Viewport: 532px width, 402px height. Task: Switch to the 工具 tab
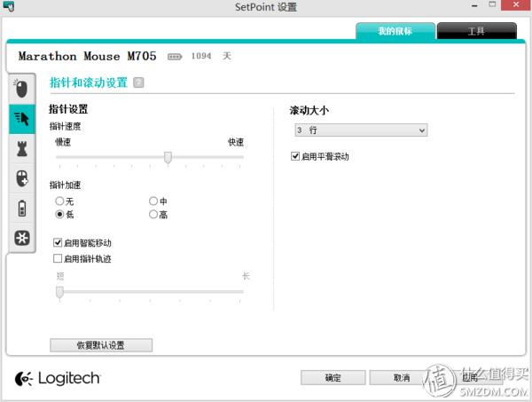tap(477, 31)
